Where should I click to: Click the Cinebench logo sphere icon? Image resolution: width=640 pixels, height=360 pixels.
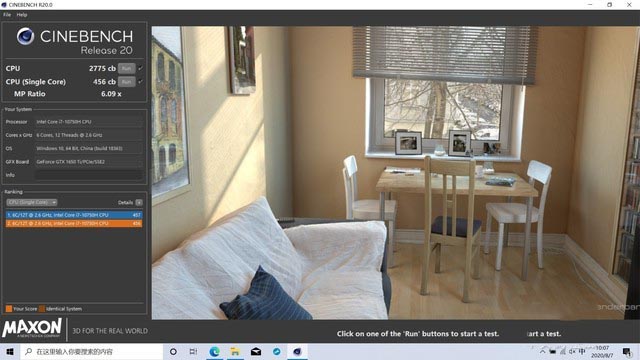click(x=25, y=36)
